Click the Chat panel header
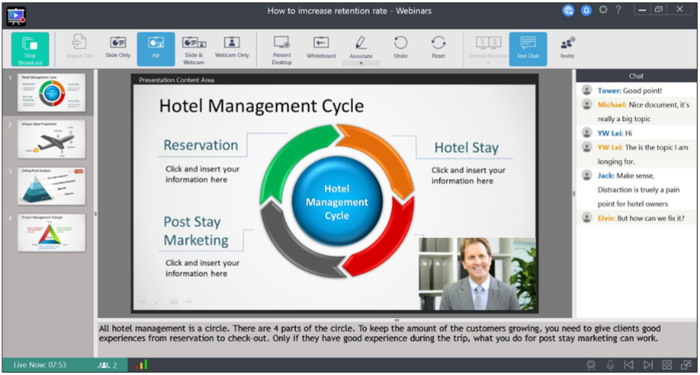700x375 pixels. coord(636,76)
